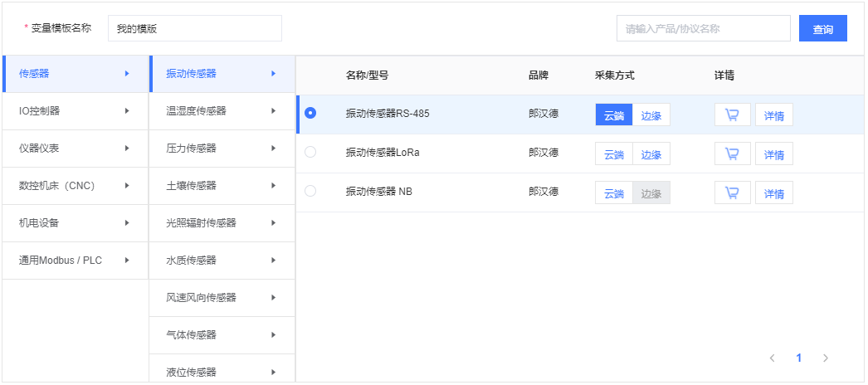Open the 仪器仪表 menu item
Viewport: 868px width, 385px height.
pos(75,149)
